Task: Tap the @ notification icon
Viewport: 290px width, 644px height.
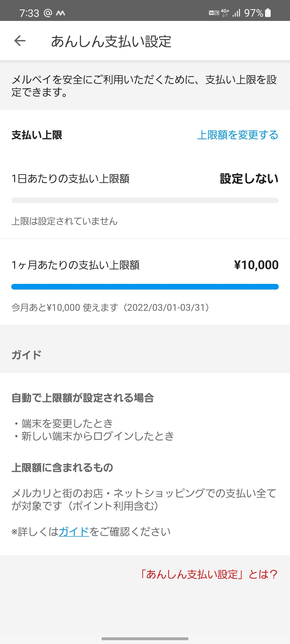Action: click(x=48, y=13)
